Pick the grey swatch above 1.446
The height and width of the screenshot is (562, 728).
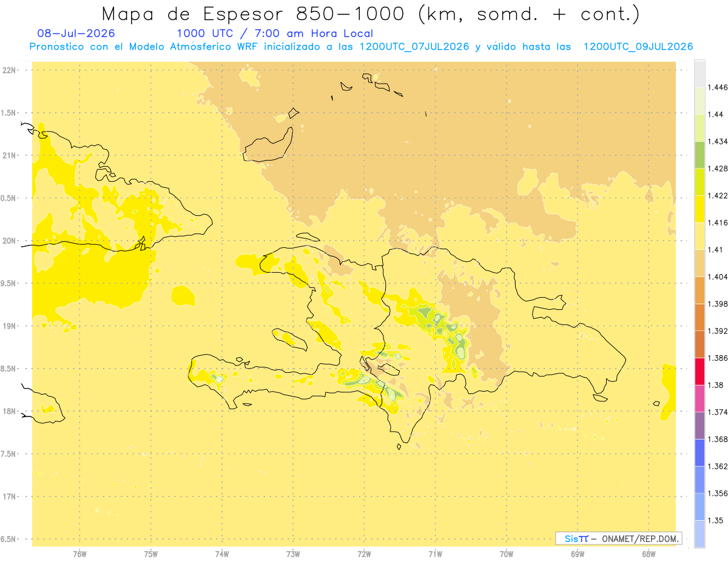699,74
